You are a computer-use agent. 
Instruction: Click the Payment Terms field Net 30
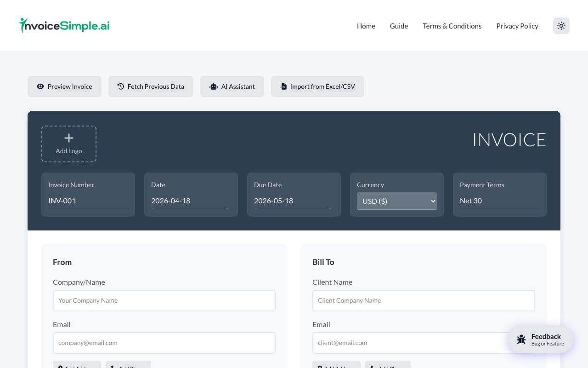point(500,201)
